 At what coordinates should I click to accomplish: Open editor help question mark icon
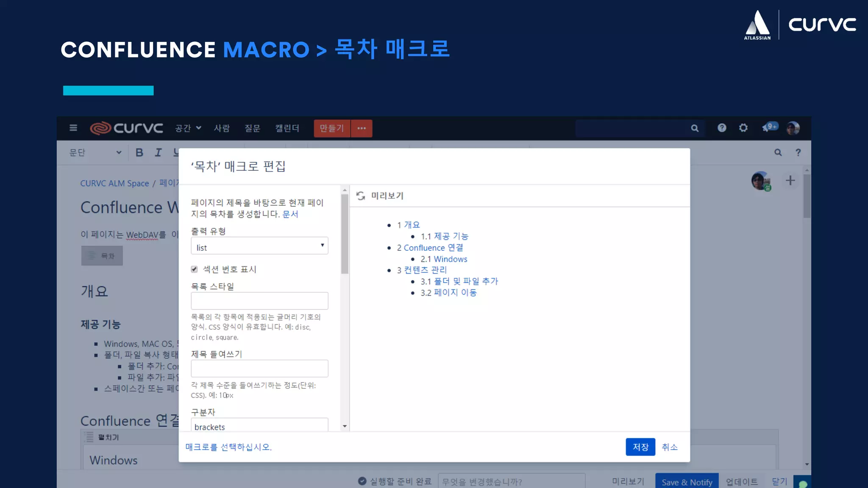(x=798, y=152)
